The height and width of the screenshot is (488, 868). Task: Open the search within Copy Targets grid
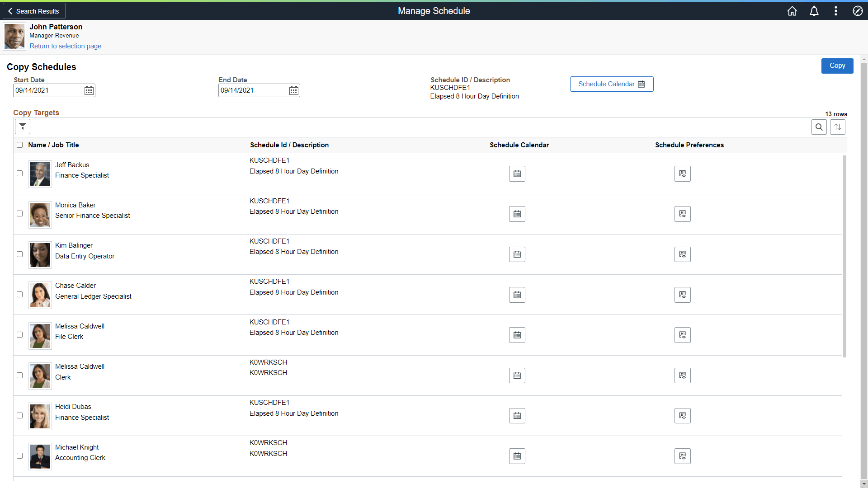[x=819, y=127]
